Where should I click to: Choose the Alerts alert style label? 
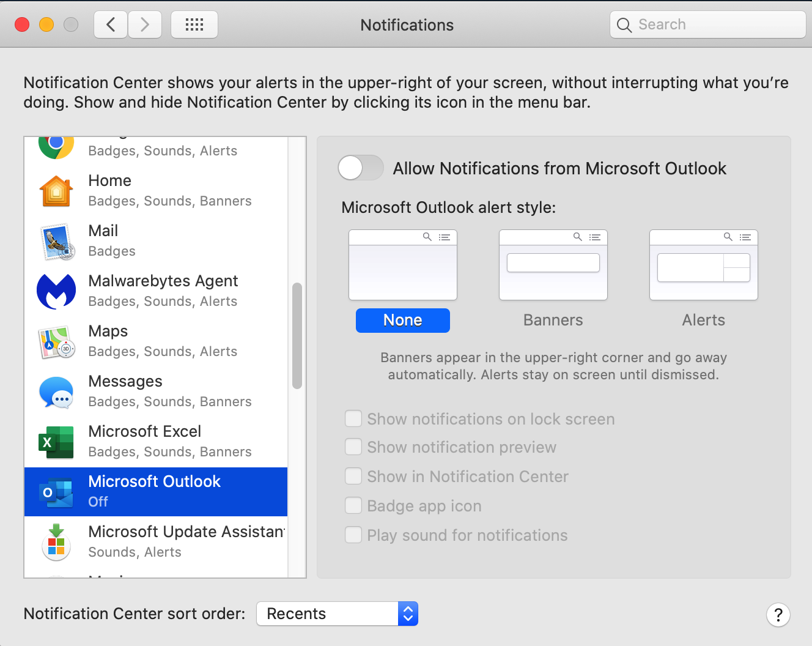click(x=704, y=320)
